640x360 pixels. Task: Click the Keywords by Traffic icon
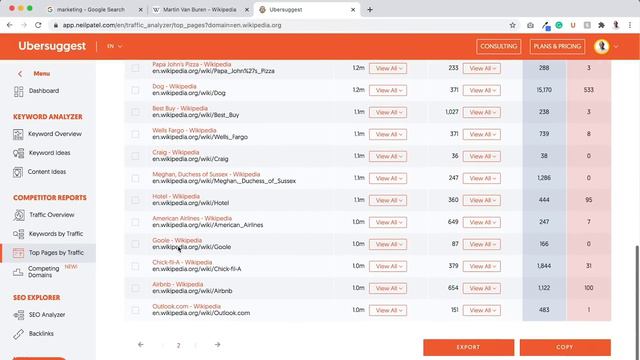click(18, 234)
